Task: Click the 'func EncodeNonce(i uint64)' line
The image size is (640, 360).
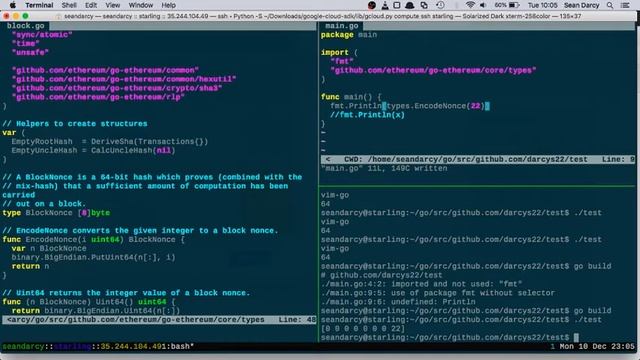Action: [93, 240]
